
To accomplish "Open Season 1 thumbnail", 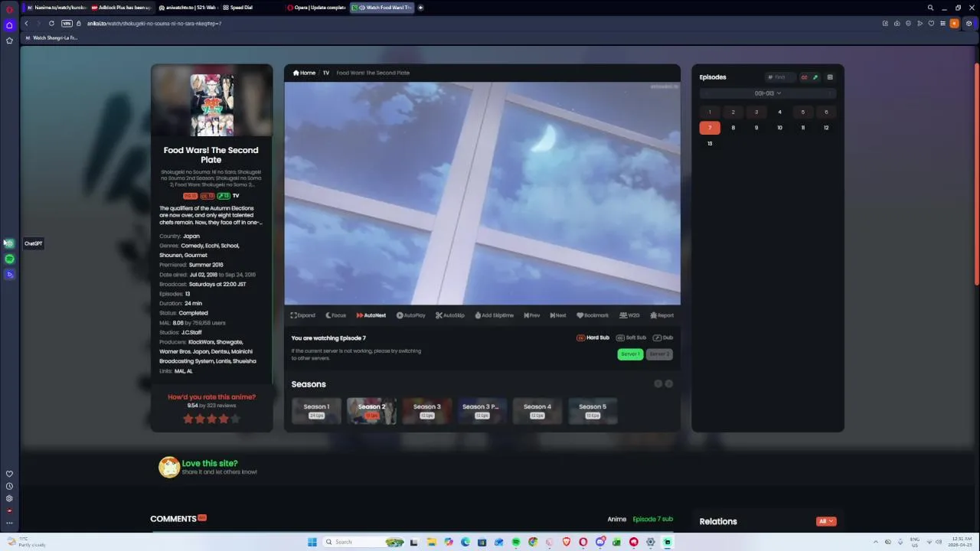I will click(x=316, y=411).
